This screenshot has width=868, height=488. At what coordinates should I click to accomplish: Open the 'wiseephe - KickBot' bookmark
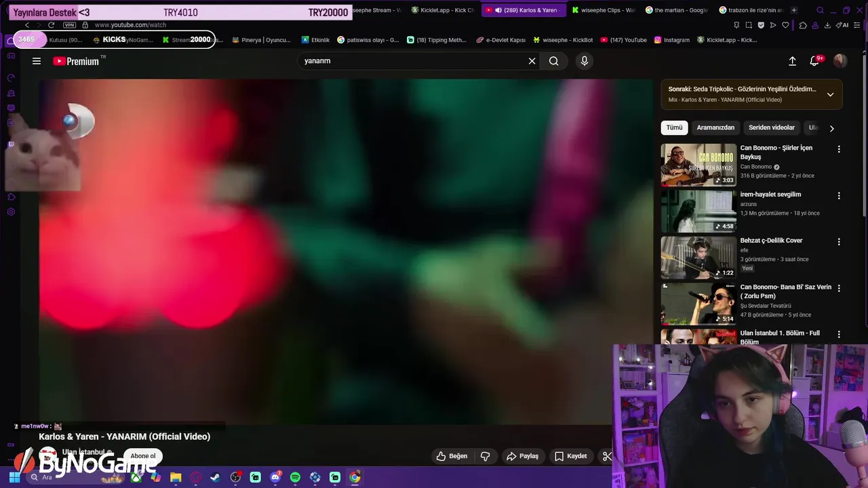tap(563, 40)
